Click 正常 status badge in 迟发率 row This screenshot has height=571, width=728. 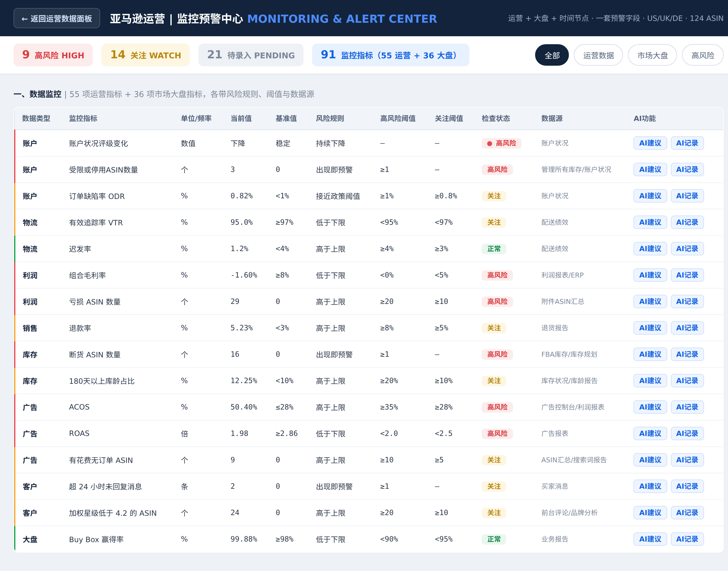click(x=494, y=249)
